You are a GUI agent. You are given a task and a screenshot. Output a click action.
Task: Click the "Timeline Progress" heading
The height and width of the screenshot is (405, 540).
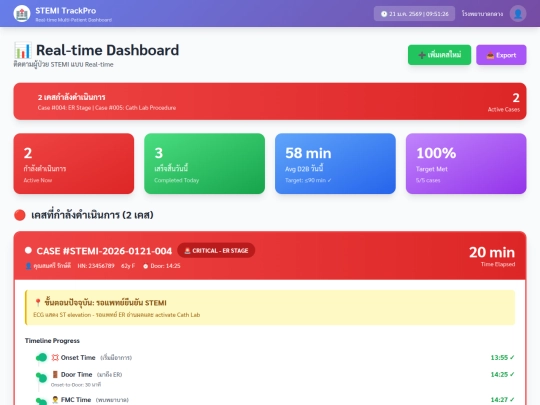point(52,341)
